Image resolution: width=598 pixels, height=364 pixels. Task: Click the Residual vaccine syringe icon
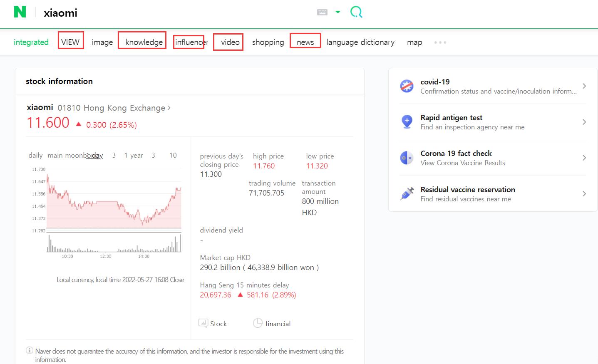pos(407,194)
